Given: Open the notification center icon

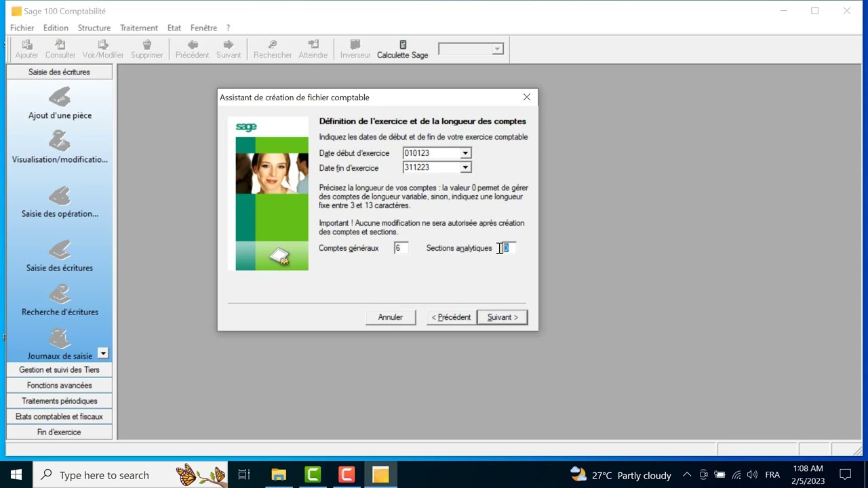Looking at the screenshot, I should point(846,474).
